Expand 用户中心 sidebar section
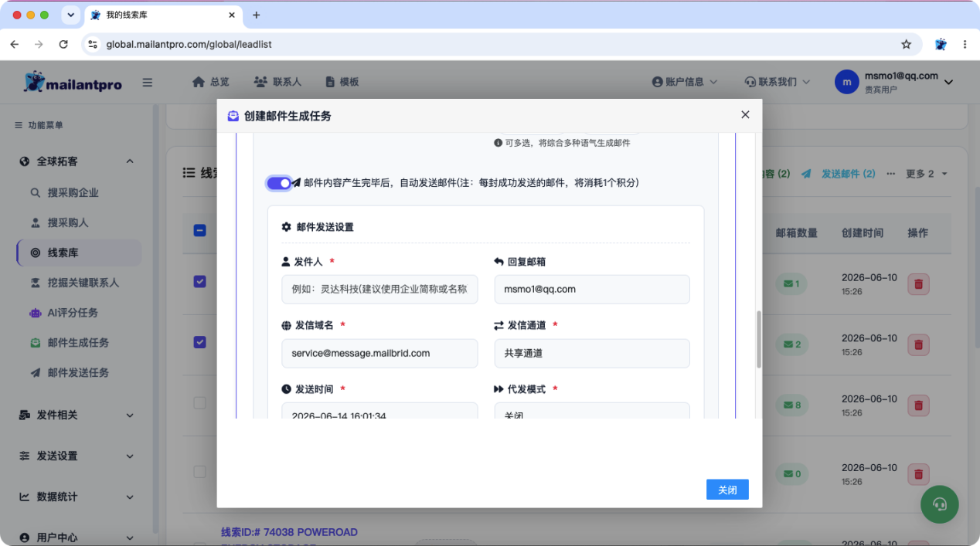The width and height of the screenshot is (980, 546). coord(77,538)
